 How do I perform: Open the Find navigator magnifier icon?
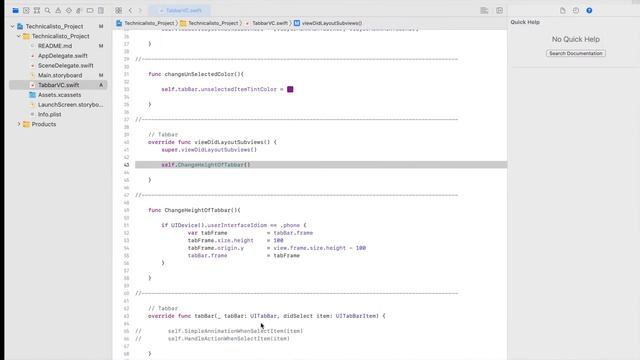[x=47, y=11]
